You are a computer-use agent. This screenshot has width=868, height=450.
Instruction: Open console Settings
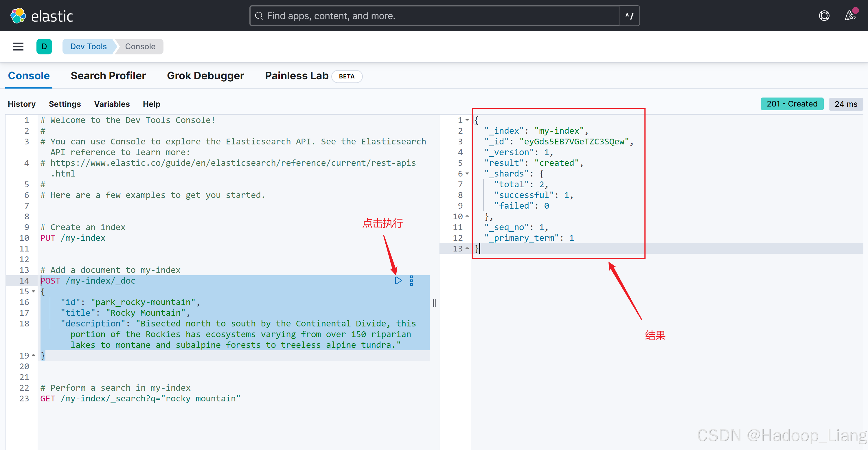[x=65, y=104]
